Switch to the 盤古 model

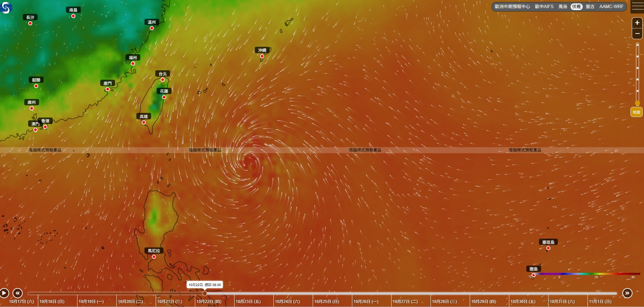click(590, 6)
